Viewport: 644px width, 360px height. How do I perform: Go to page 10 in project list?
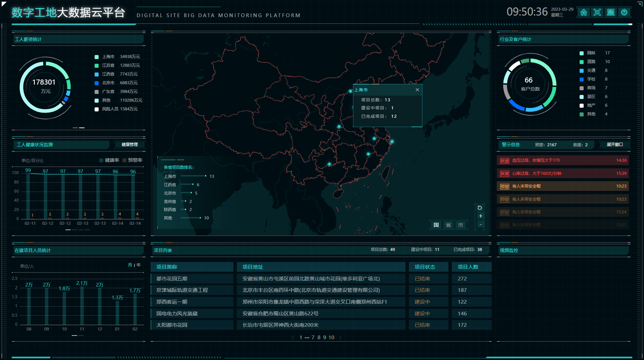pos(331,338)
